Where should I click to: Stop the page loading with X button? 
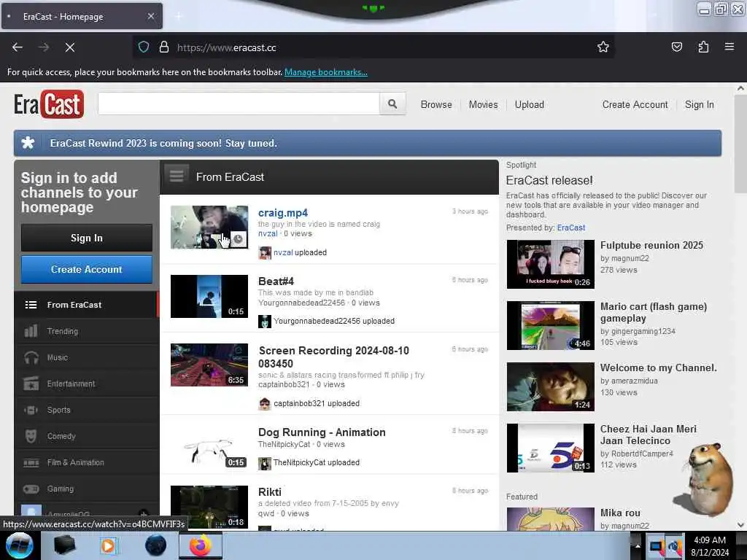[x=69, y=47]
